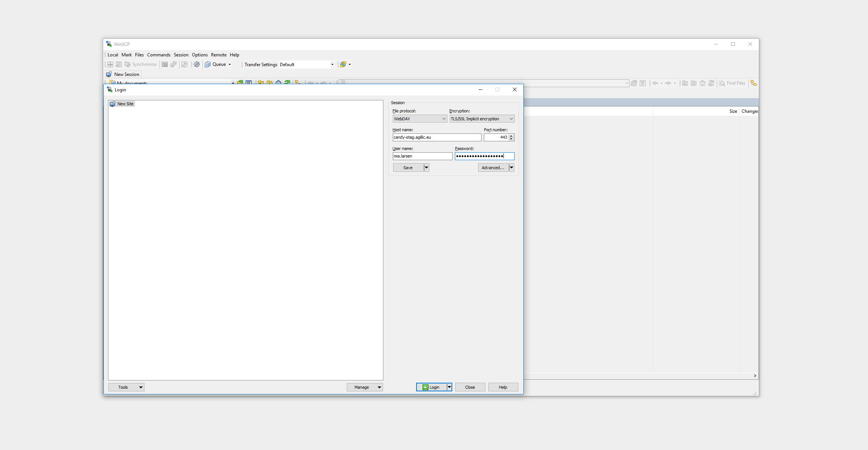Expand the Save button dropdown arrow
Viewport: 868px width, 450px height.
[x=426, y=168]
